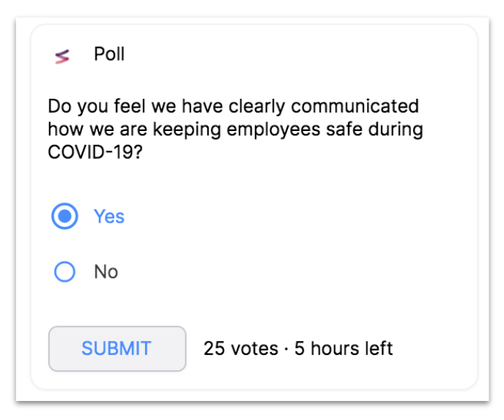
Task: Click the COVID-19? text in the question
Action: click(95, 152)
